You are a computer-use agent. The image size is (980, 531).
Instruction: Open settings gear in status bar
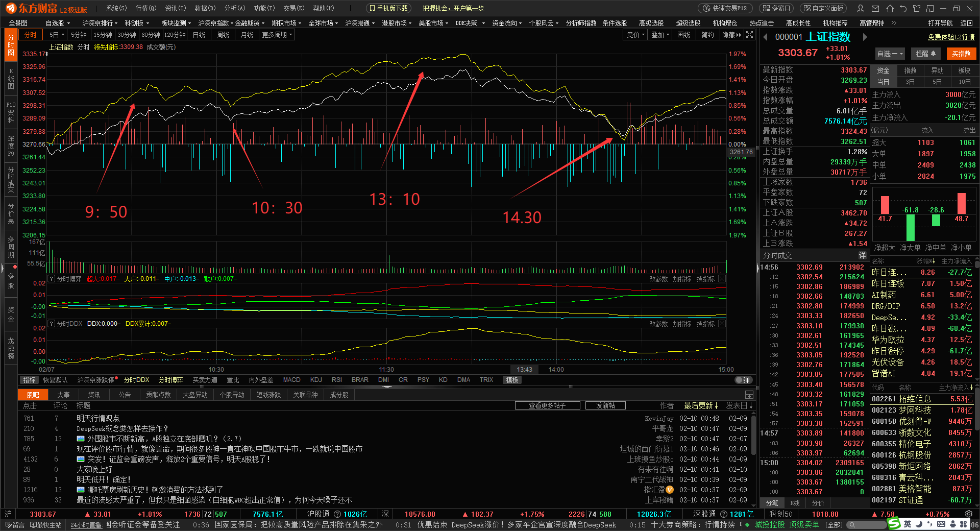969,514
